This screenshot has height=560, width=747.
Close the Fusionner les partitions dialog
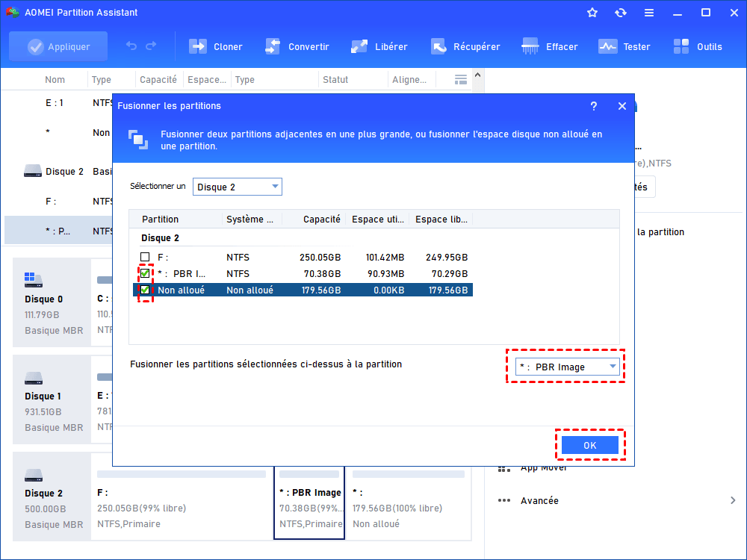[622, 106]
